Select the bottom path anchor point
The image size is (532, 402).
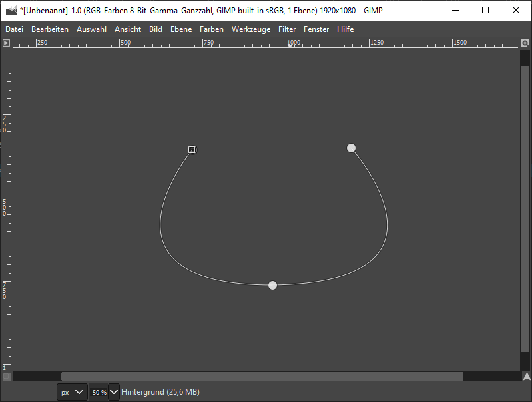[x=272, y=285]
